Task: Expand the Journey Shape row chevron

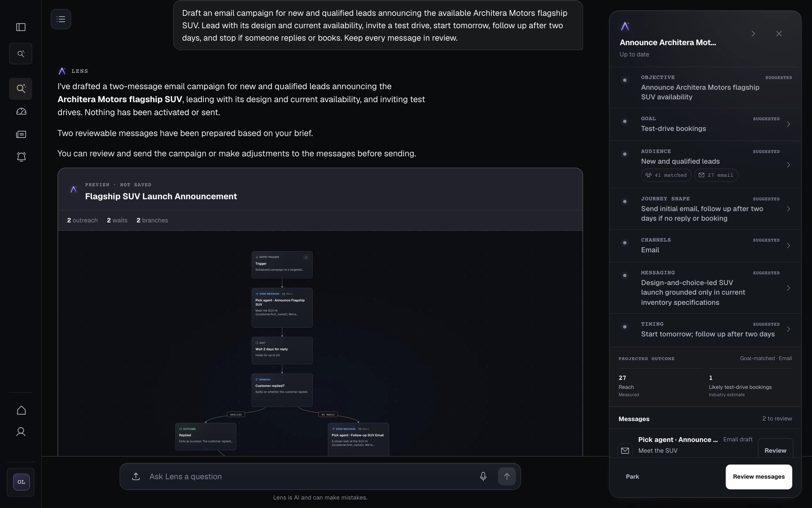Action: click(x=789, y=209)
